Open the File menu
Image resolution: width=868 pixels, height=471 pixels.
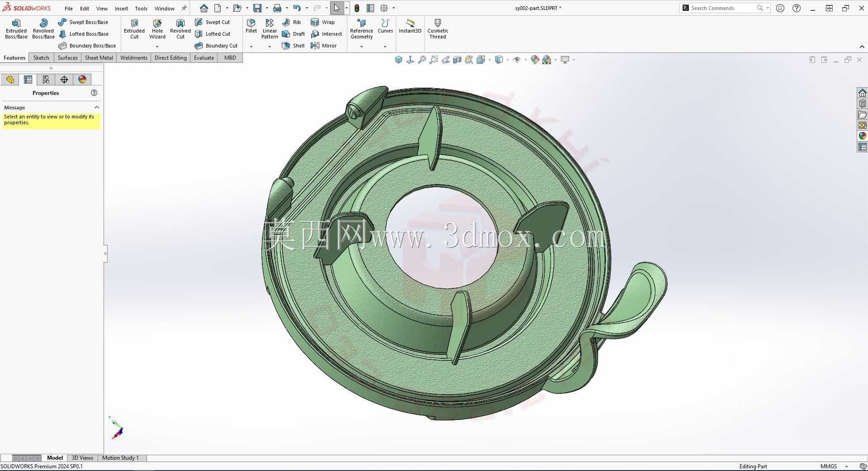click(69, 9)
